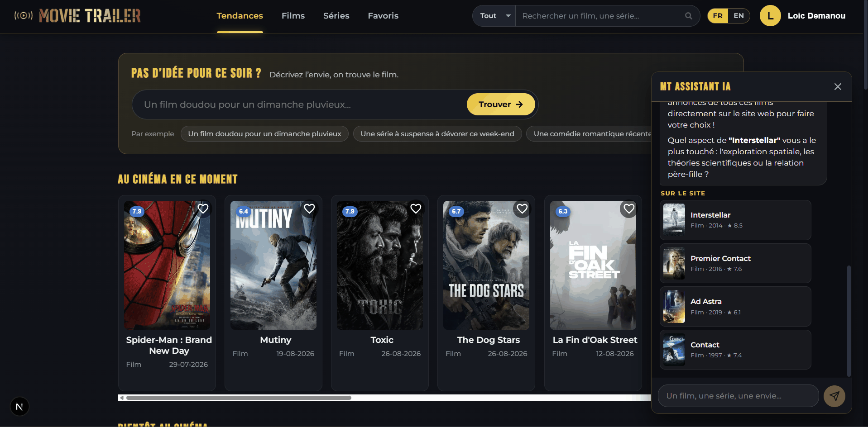Click the 'Toxic' card title
This screenshot has width=868, height=427.
(382, 340)
